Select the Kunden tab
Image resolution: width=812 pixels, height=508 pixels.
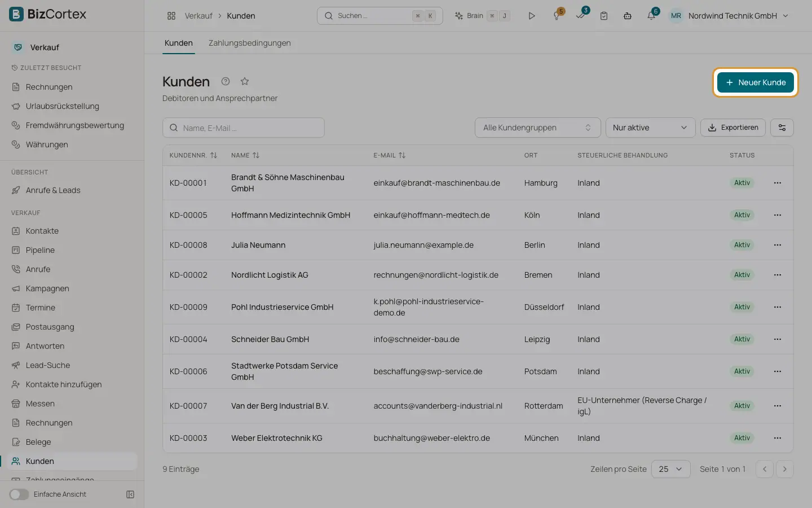[x=179, y=43]
